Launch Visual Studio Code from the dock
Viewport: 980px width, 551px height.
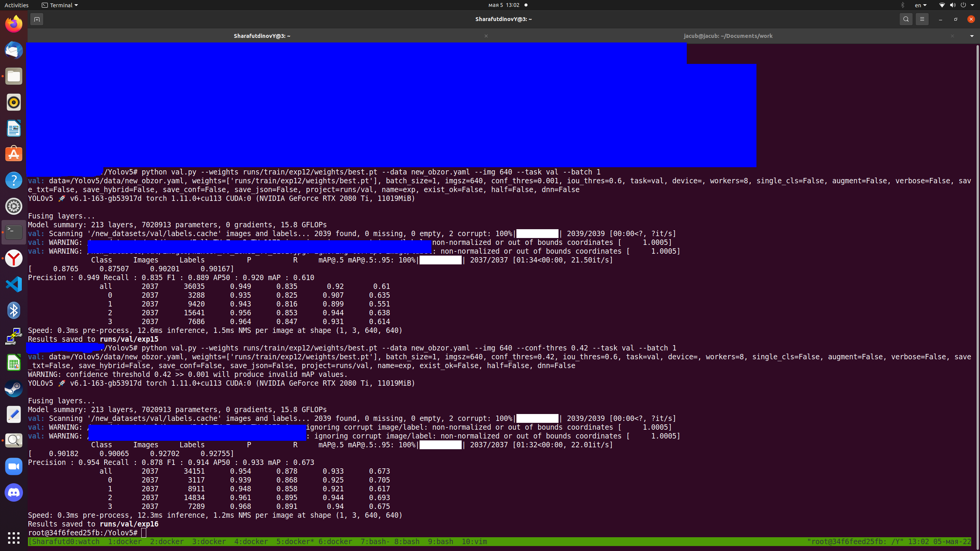click(14, 284)
